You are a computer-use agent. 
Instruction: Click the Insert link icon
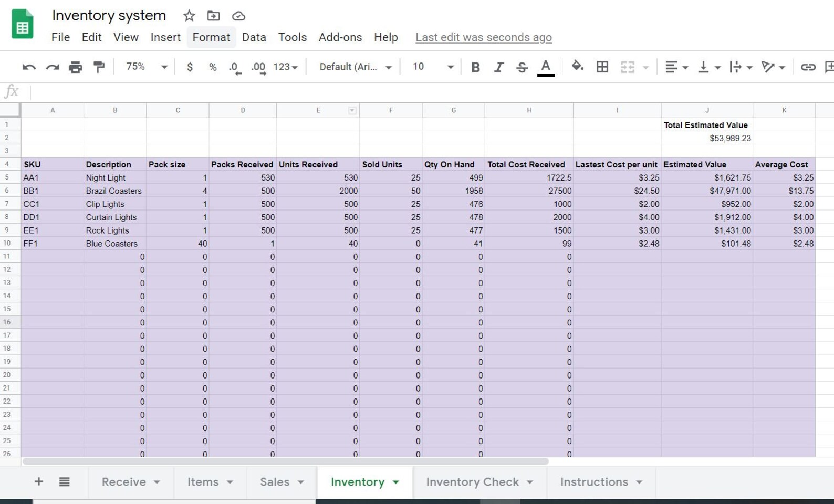808,67
